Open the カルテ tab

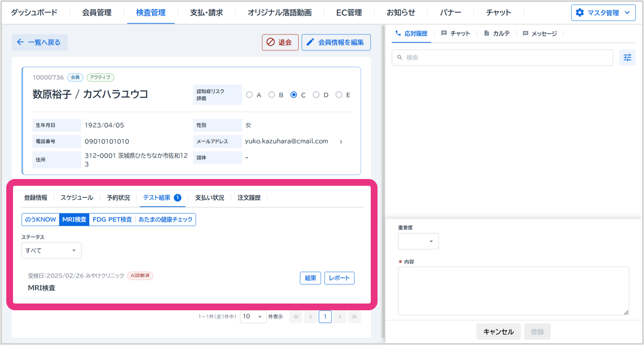[x=496, y=33]
